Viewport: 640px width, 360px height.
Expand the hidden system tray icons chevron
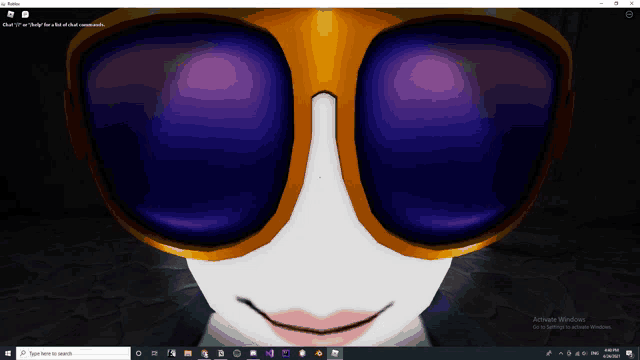tap(561, 353)
